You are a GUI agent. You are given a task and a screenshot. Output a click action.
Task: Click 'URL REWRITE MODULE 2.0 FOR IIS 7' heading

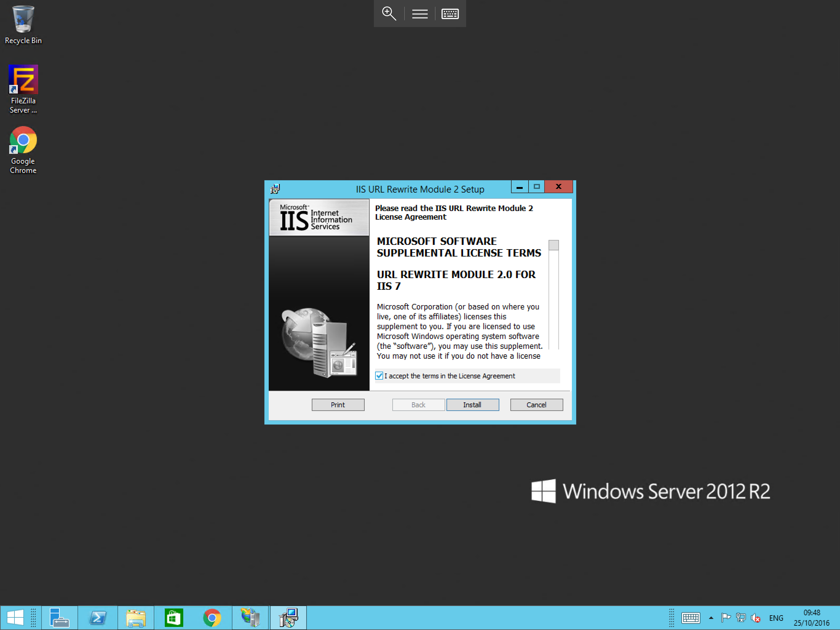click(x=456, y=280)
